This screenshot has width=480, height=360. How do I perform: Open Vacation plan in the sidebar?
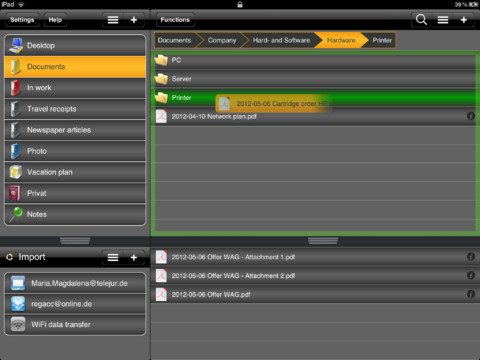pos(75,172)
